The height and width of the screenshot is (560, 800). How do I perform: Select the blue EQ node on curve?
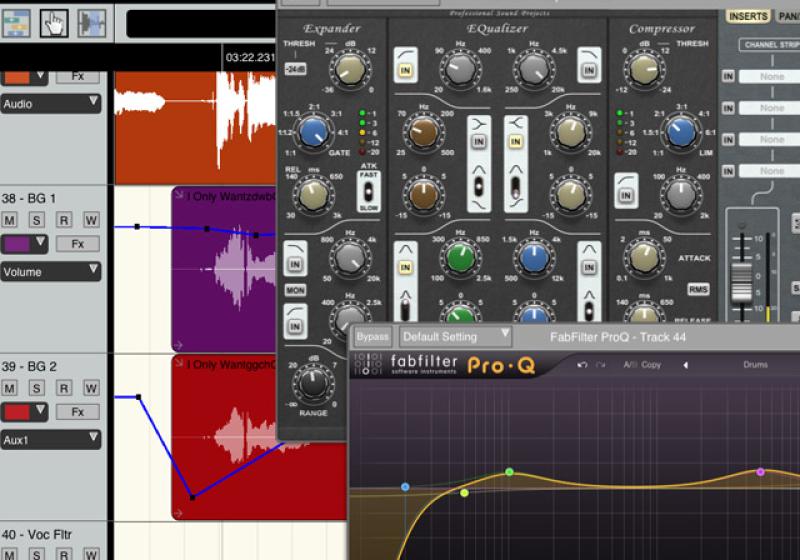pyautogui.click(x=405, y=487)
